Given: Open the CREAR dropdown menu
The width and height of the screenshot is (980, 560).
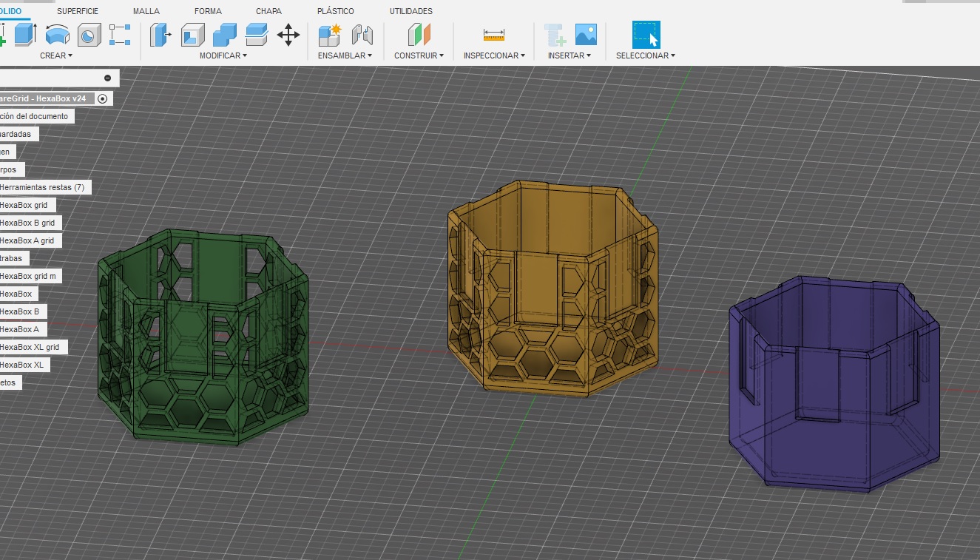Looking at the screenshot, I should click(x=56, y=55).
